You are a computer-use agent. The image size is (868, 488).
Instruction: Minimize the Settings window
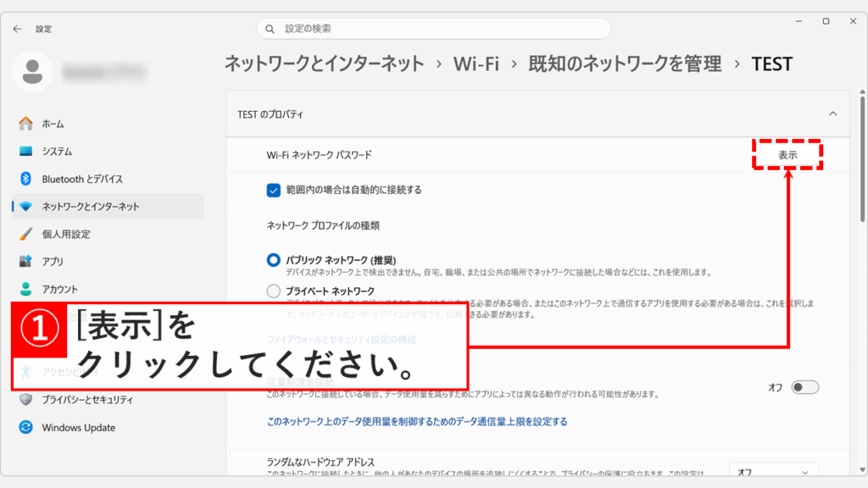pyautogui.click(x=798, y=21)
